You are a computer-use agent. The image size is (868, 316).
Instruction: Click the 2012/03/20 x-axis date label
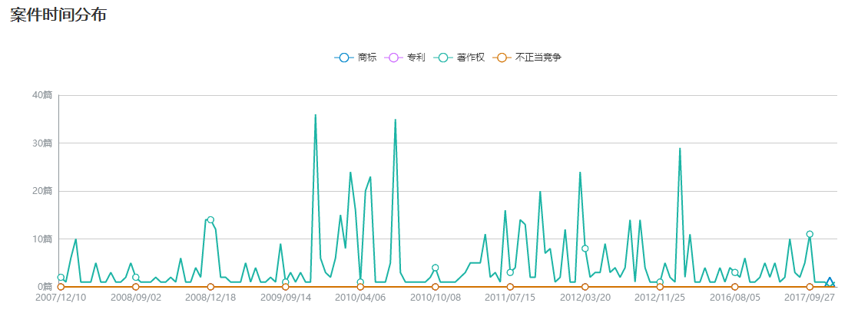[x=585, y=298]
